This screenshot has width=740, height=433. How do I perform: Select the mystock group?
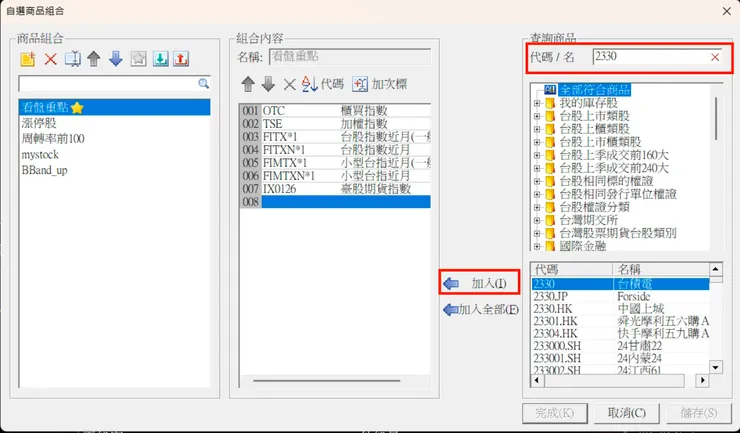[x=114, y=155]
